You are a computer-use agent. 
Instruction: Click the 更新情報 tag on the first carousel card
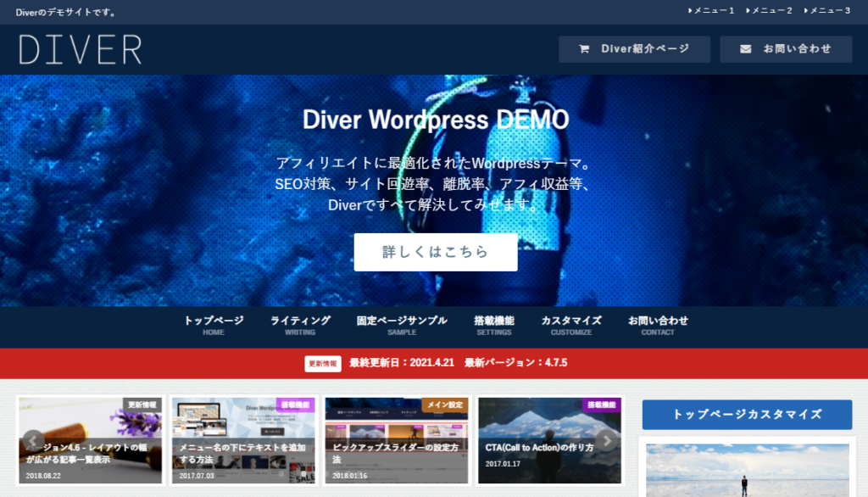(x=142, y=405)
